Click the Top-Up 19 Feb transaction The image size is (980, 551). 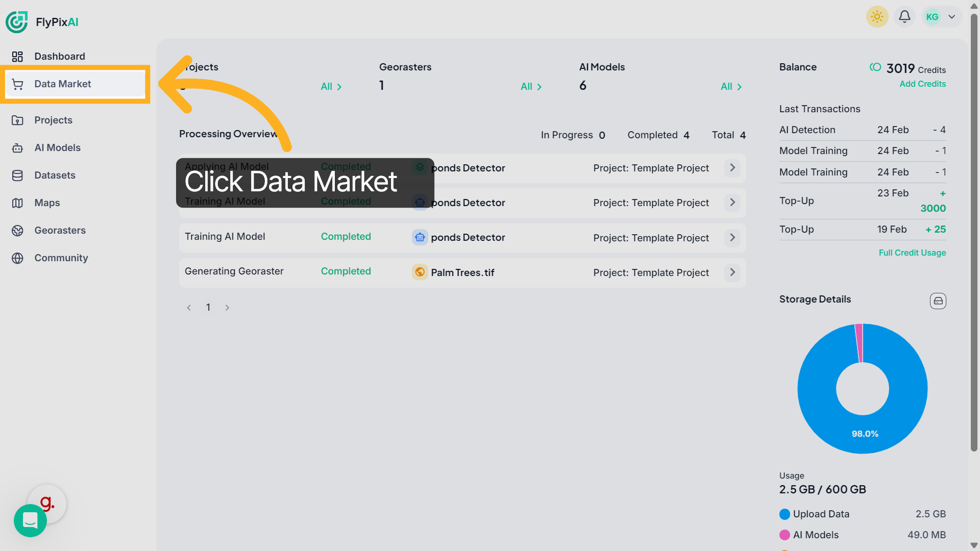[x=862, y=230]
